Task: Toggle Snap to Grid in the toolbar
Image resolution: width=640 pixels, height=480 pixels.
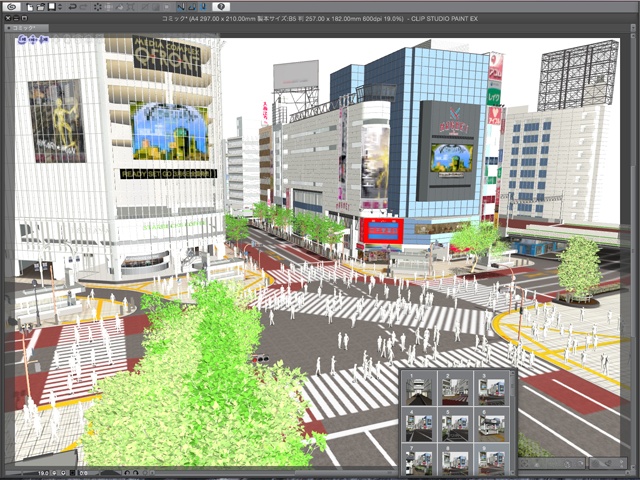Action: 203,7
